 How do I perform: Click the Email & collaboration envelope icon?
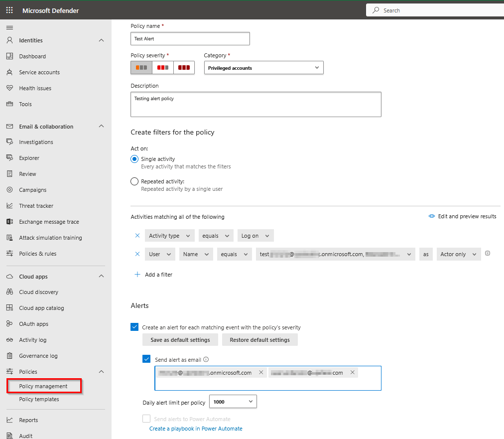pyautogui.click(x=9, y=127)
